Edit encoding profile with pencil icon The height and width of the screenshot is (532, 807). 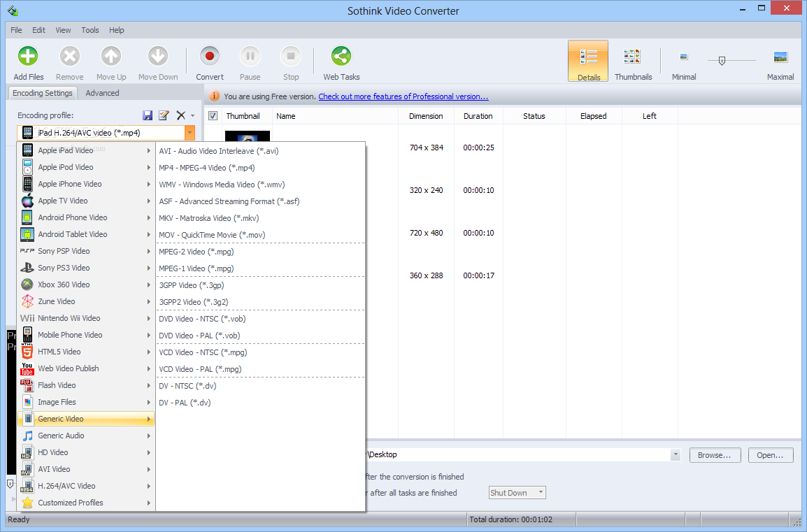pos(164,115)
